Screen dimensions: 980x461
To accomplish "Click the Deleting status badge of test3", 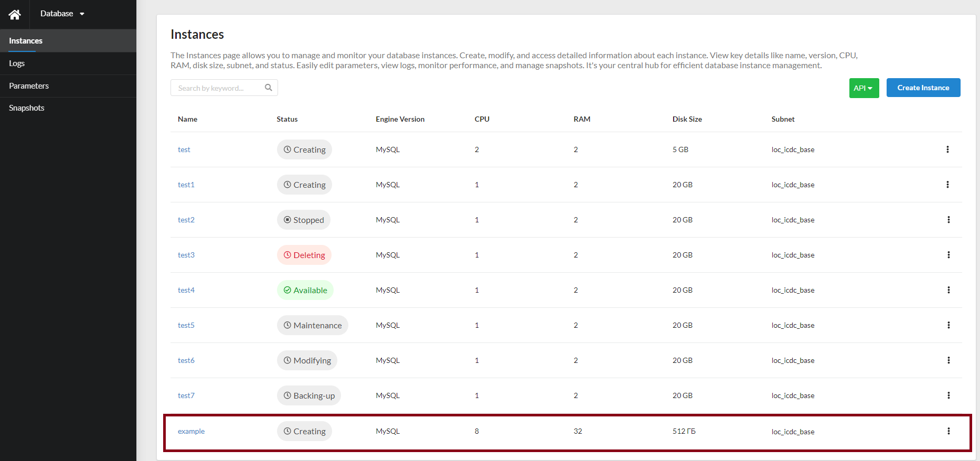I will [x=304, y=255].
